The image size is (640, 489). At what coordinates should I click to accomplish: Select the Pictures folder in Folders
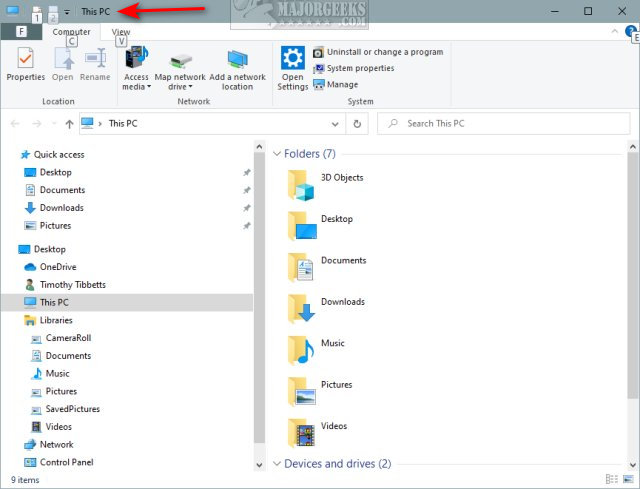tap(320, 392)
